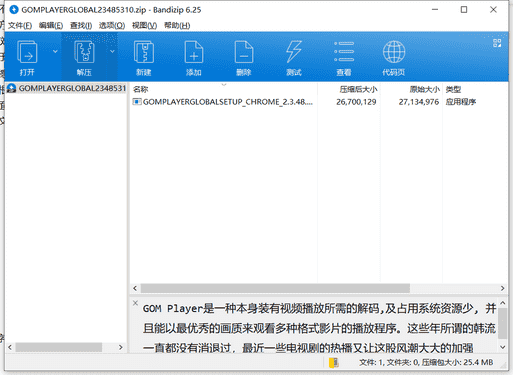Click the tree panel horizontal scrollbar thumb
Viewport: 513px width, 375px height.
(x=59, y=347)
